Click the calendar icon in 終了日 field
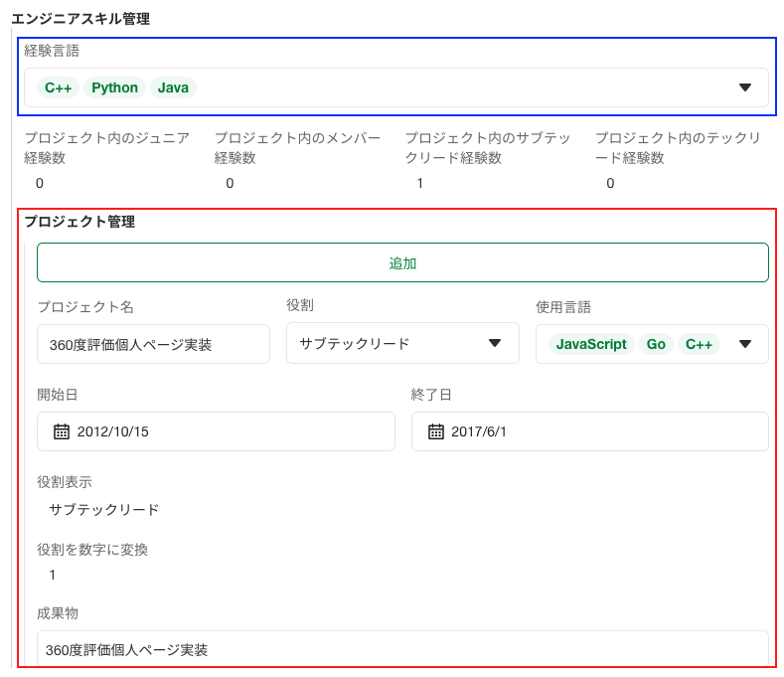 tap(435, 431)
